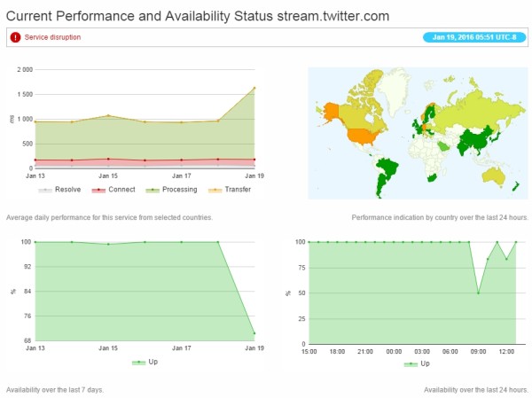This screenshot has width=532, height=398.
Task: Click the Up legend under 24-hour availability
Action: click(x=416, y=363)
